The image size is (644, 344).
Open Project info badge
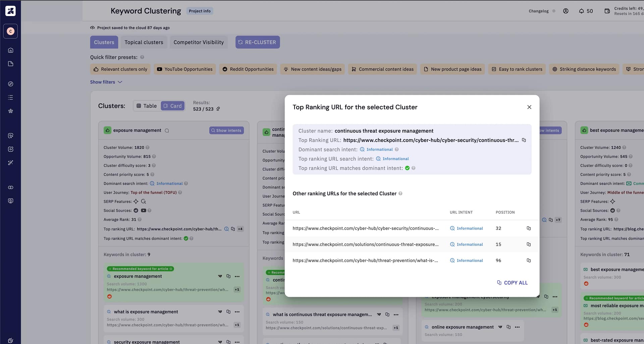coord(200,11)
